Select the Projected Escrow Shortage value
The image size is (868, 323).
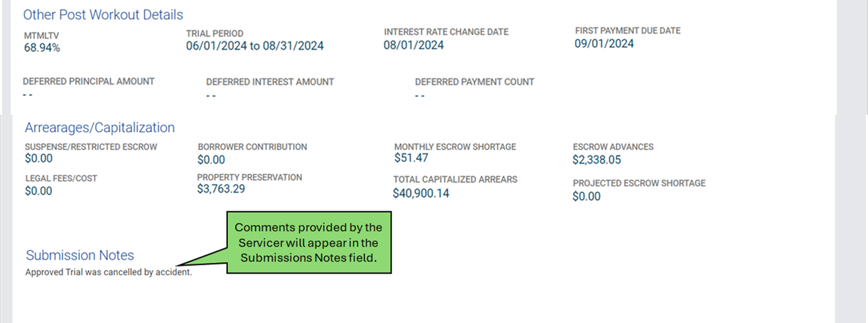click(587, 197)
